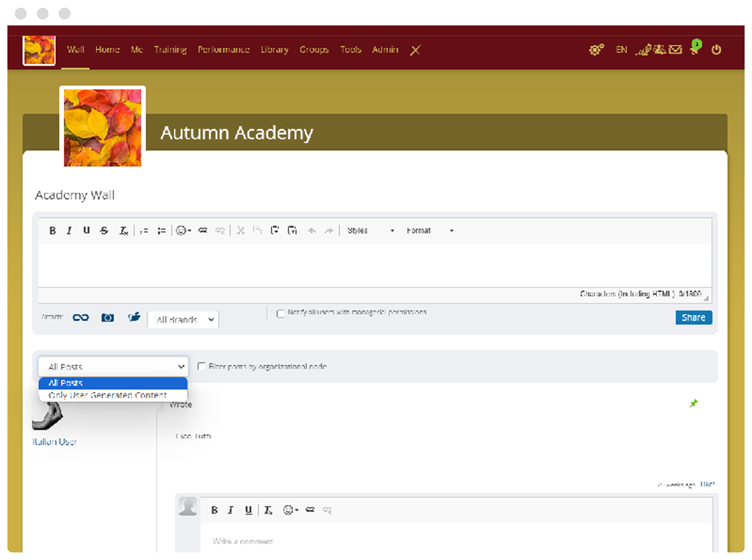Open the Performance menu

tap(224, 50)
